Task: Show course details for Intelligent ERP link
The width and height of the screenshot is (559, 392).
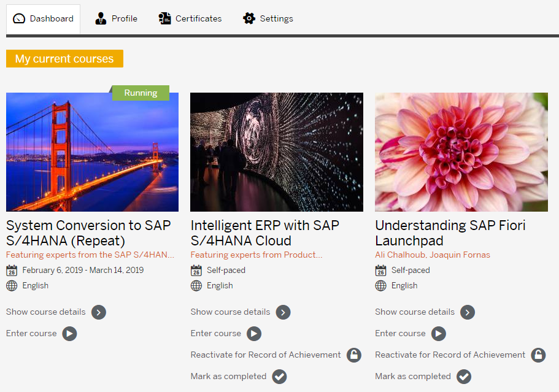Action: click(x=230, y=312)
